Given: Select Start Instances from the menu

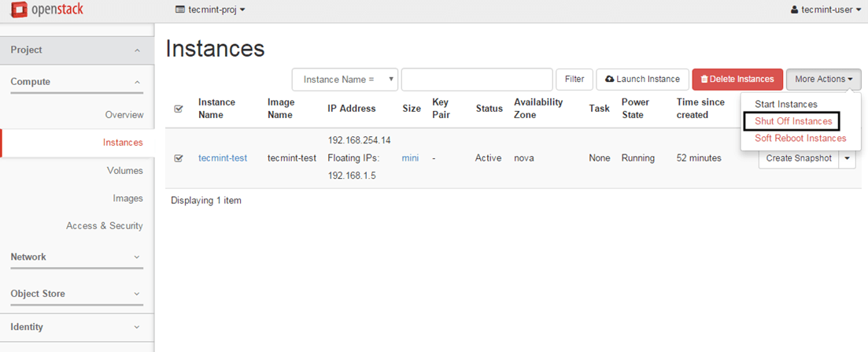Looking at the screenshot, I should point(786,104).
